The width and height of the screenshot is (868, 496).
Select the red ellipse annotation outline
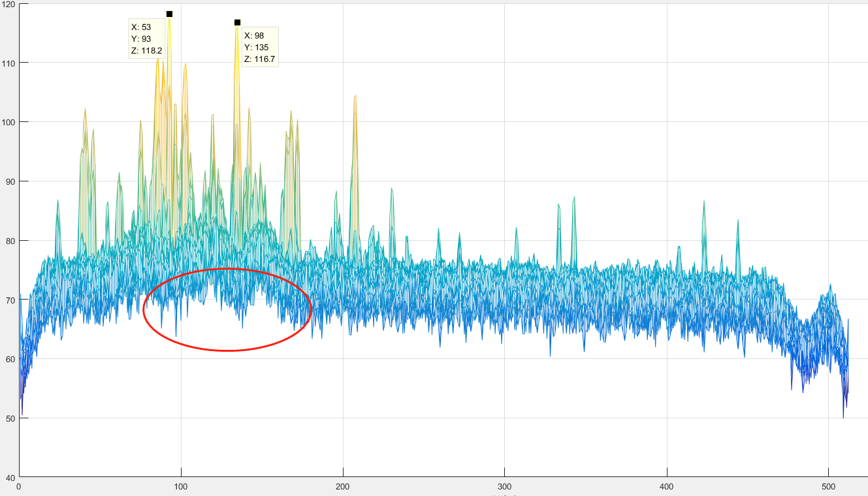[227, 309]
